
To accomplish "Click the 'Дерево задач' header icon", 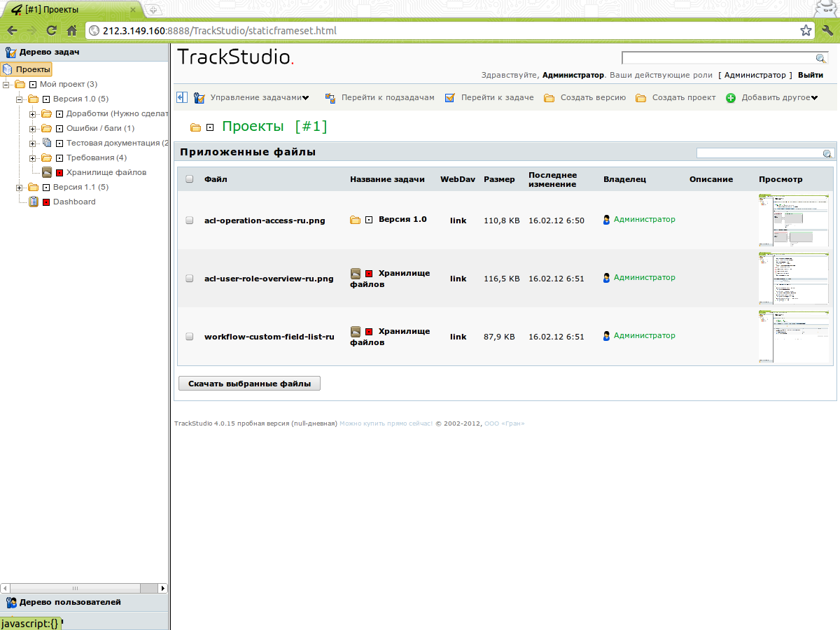I will click(10, 52).
